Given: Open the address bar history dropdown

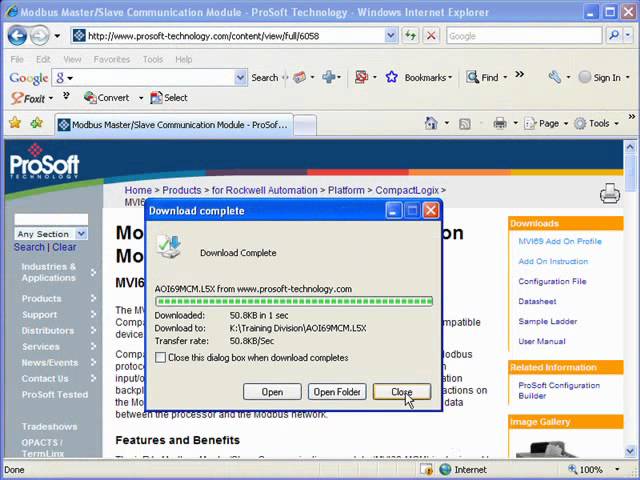Looking at the screenshot, I should [x=391, y=36].
